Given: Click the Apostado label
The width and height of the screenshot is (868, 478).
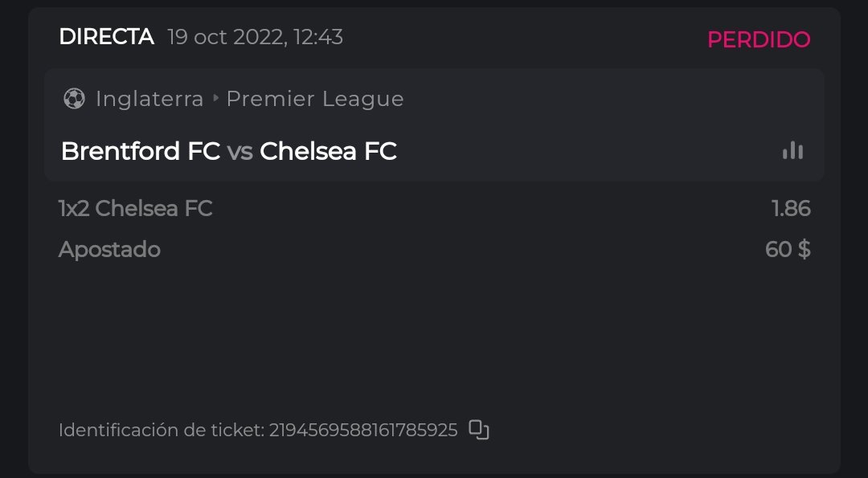Looking at the screenshot, I should (109, 250).
